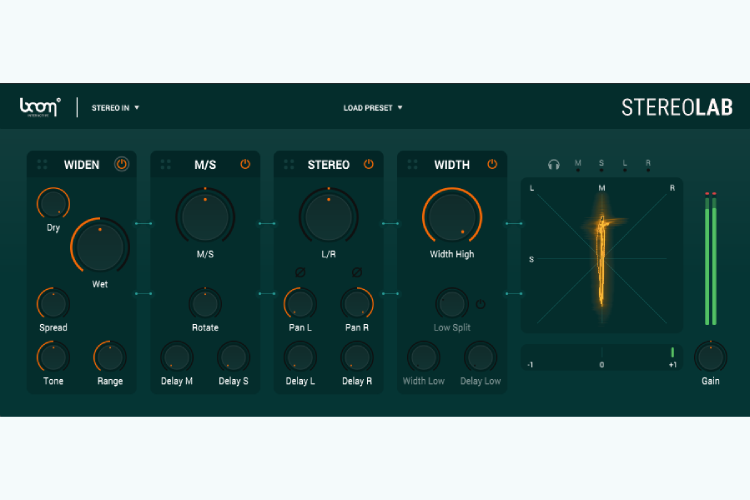Click the Delay M knob

[x=177, y=357]
